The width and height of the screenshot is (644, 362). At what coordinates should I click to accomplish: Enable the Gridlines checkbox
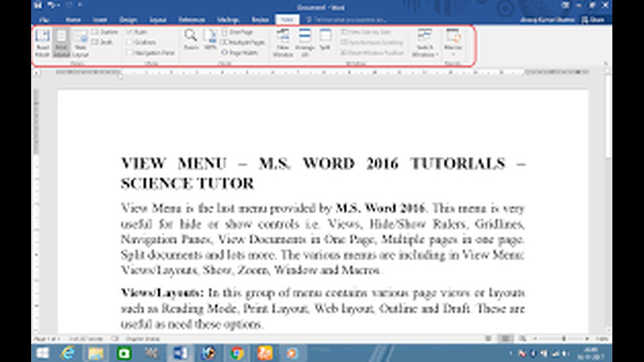pos(141,42)
